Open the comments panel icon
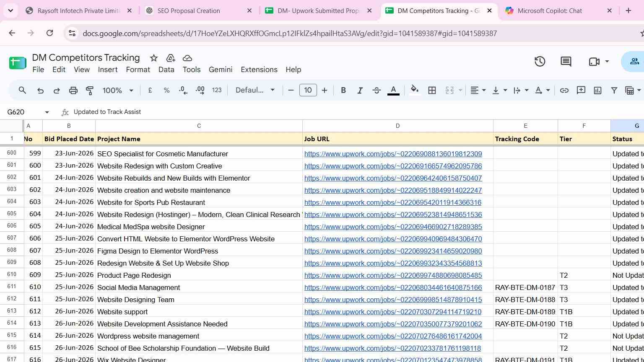 566,62
